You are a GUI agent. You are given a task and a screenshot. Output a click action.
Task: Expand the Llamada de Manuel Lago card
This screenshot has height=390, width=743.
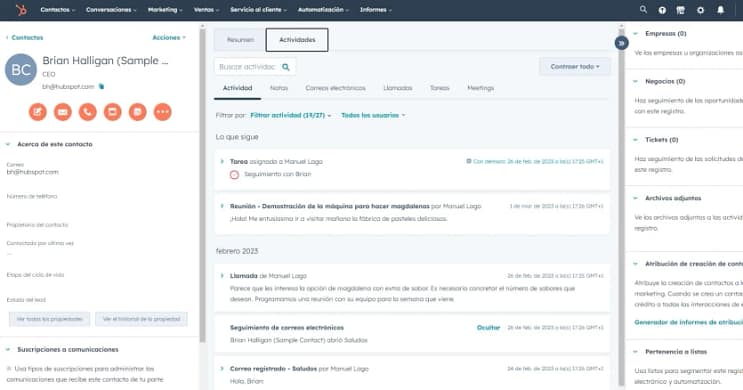coord(222,275)
